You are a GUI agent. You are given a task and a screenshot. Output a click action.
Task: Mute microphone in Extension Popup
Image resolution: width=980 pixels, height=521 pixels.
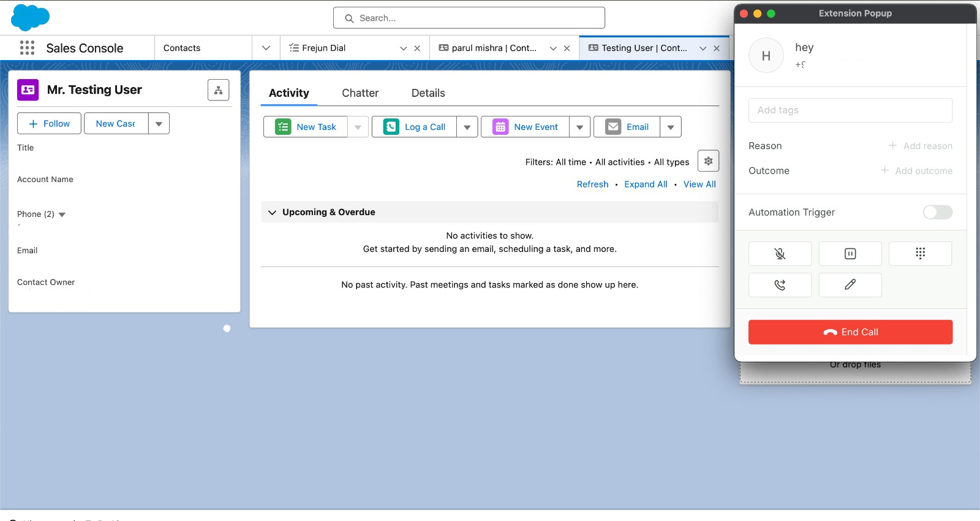pos(780,254)
